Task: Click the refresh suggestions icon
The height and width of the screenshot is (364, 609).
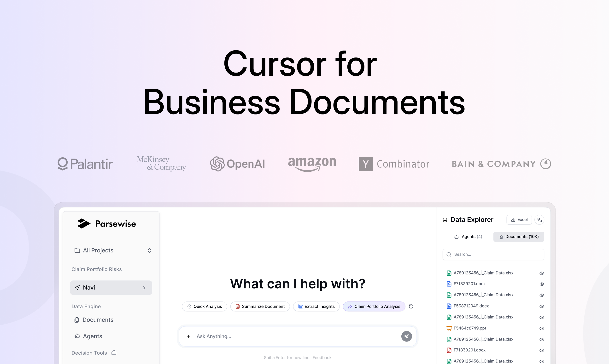Action: click(x=411, y=306)
